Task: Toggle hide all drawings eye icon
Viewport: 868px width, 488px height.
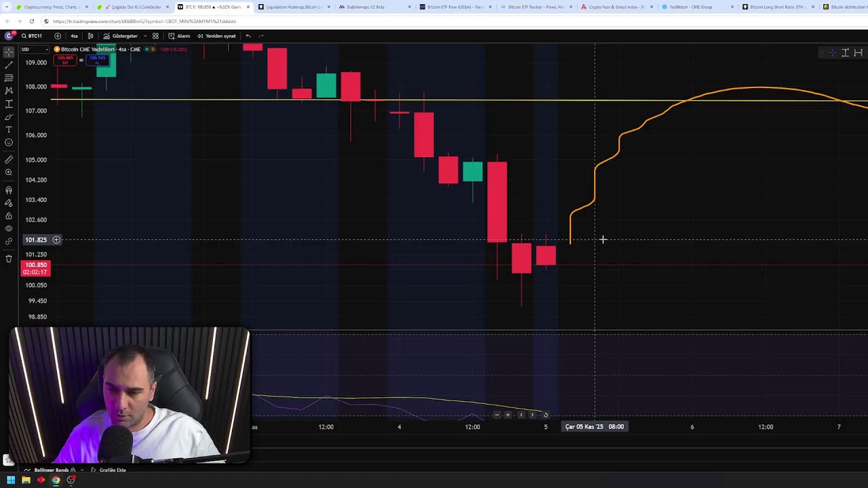Action: pyautogui.click(x=9, y=229)
